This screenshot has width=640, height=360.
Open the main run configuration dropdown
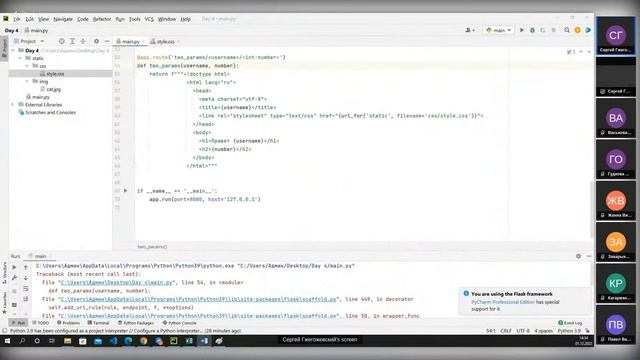(498, 30)
